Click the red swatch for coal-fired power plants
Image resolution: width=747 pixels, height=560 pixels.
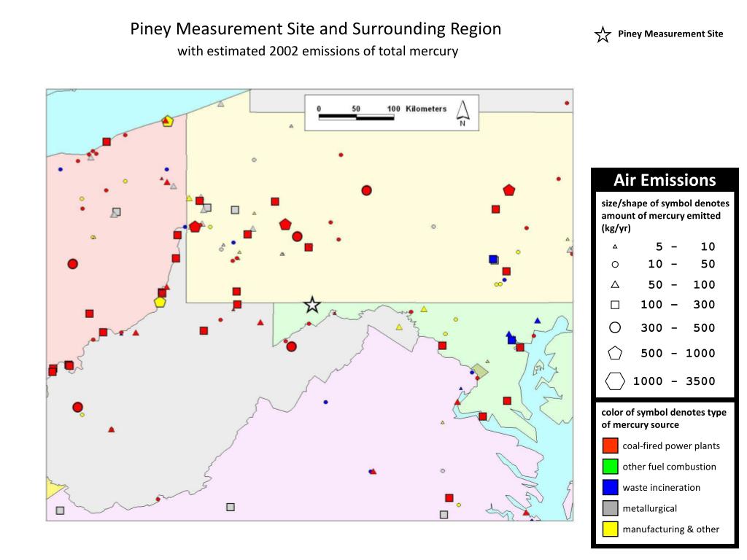tap(611, 446)
